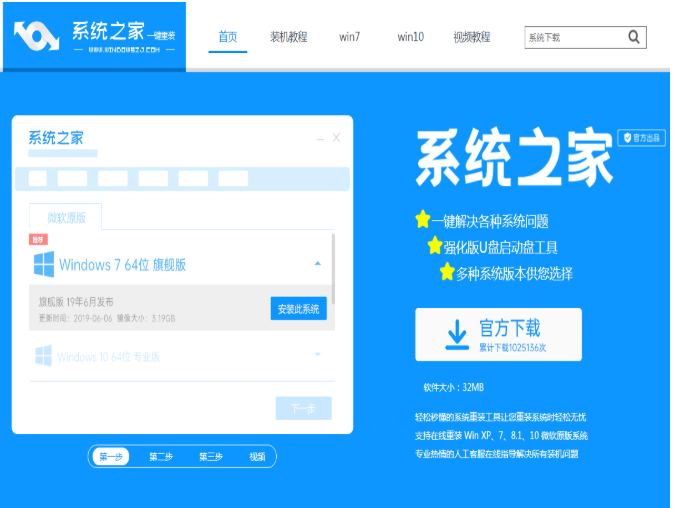Click the text 软件大小：32MB

click(454, 387)
